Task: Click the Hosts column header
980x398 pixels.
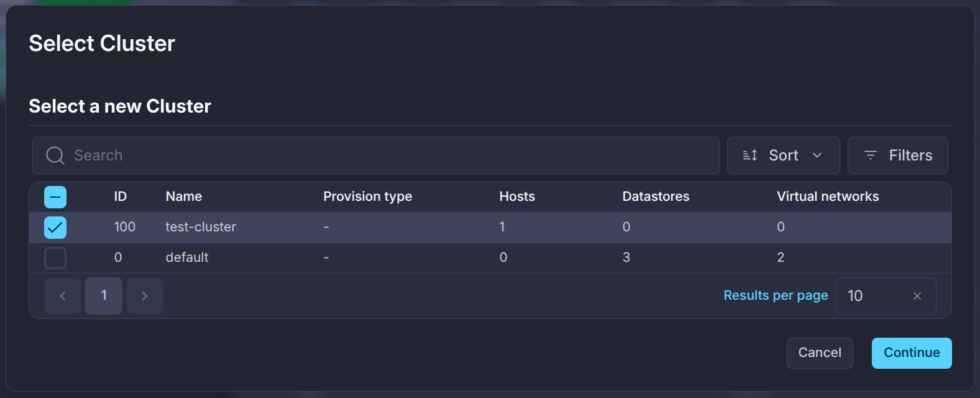Action: point(517,197)
